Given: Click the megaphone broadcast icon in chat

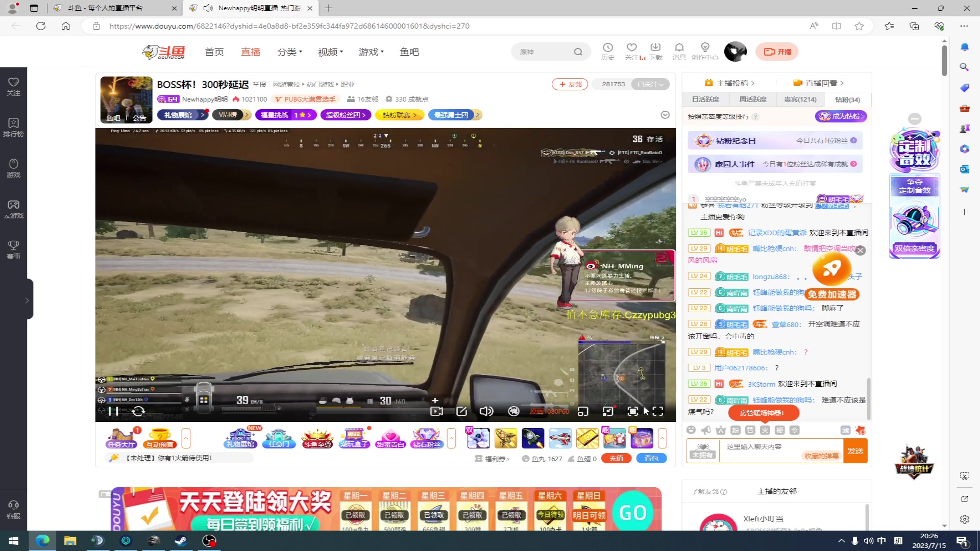Looking at the screenshot, I should [x=706, y=430].
